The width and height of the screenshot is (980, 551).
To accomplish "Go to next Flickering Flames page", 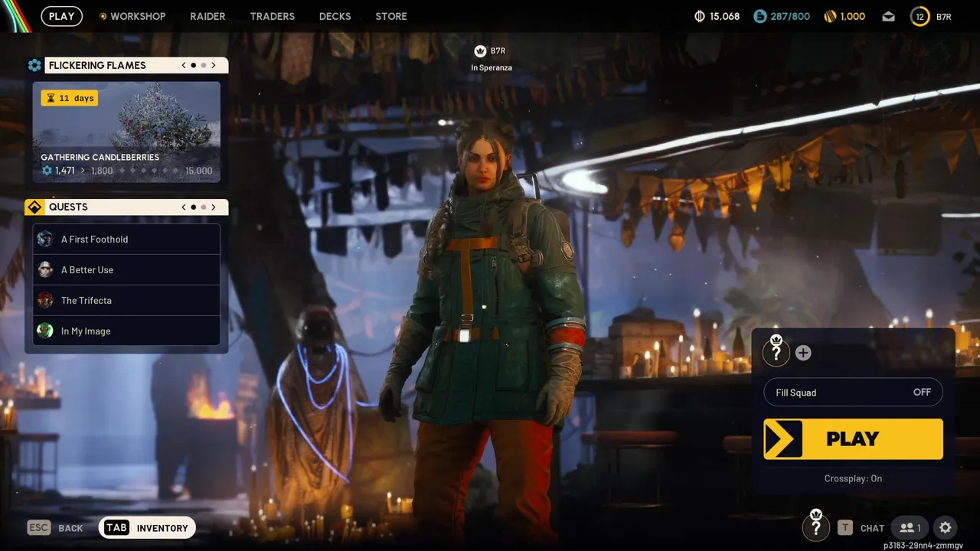I will coord(214,65).
